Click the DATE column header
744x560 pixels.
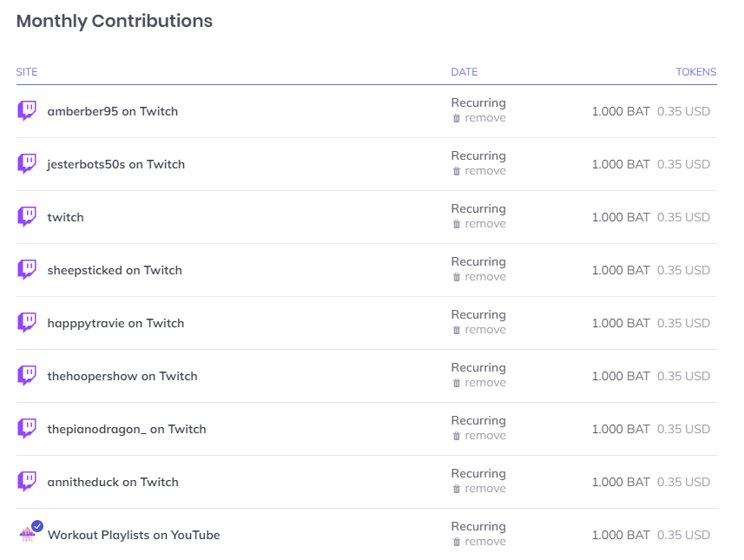(464, 72)
